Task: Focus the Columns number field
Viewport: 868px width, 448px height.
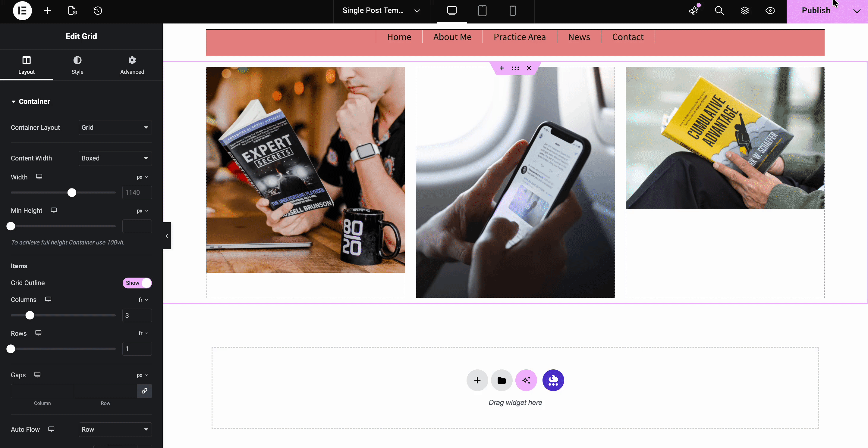Action: point(137,316)
